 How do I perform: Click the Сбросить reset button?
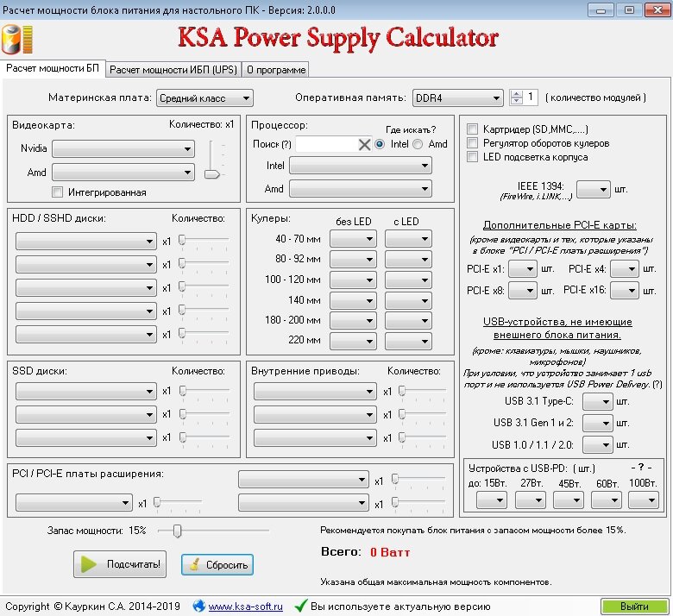217,564
